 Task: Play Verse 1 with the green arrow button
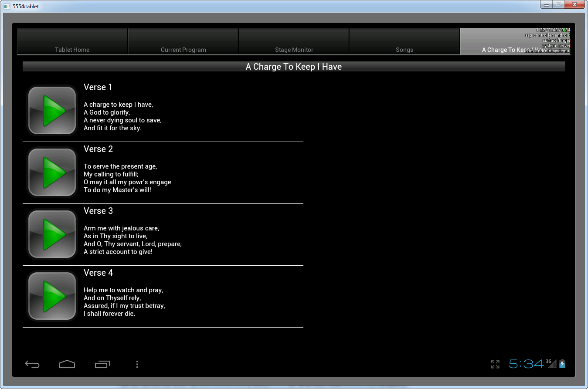coord(52,111)
